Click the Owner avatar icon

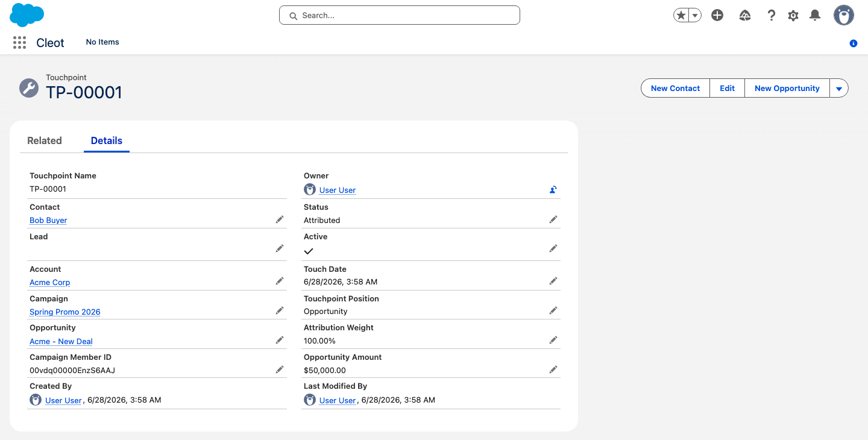point(310,189)
